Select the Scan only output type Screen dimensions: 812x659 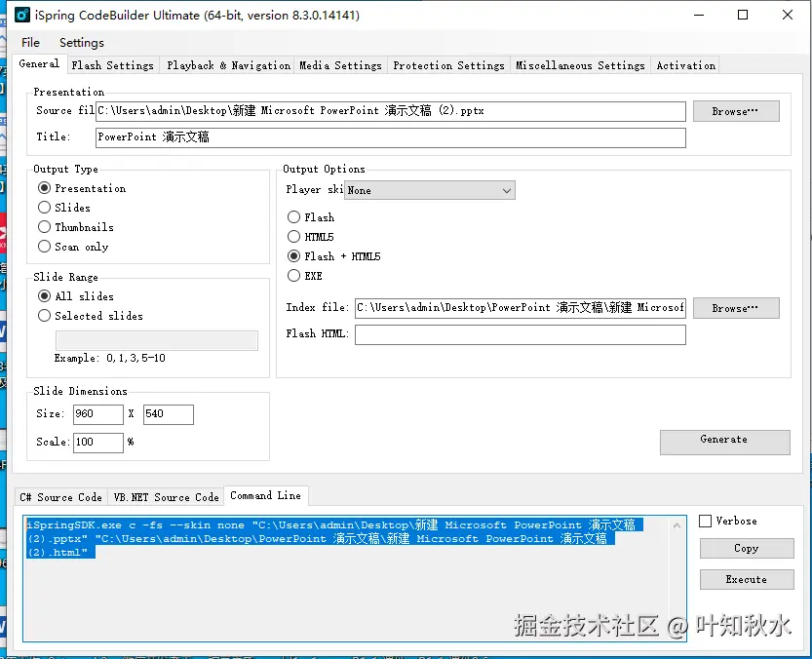[73, 247]
